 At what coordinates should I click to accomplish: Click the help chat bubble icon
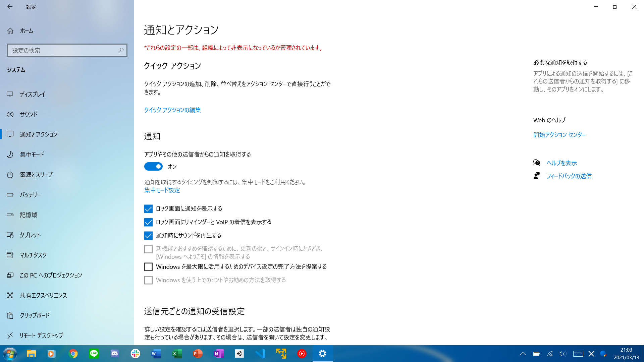click(537, 163)
